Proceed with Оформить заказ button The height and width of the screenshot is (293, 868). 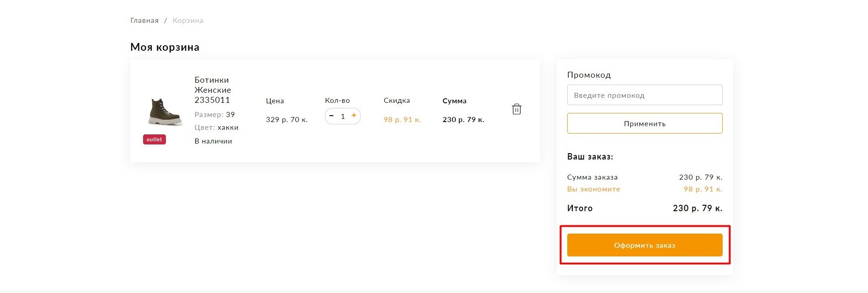[x=644, y=245]
